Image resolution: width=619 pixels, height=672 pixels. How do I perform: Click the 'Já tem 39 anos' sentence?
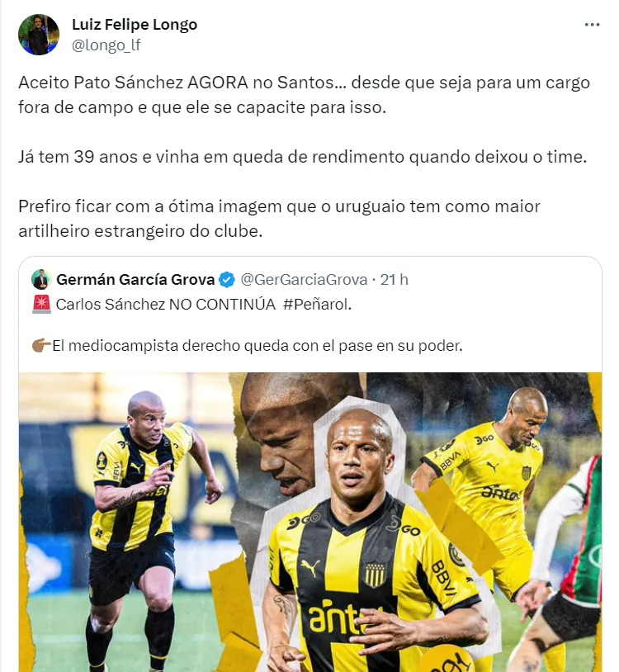(x=302, y=157)
